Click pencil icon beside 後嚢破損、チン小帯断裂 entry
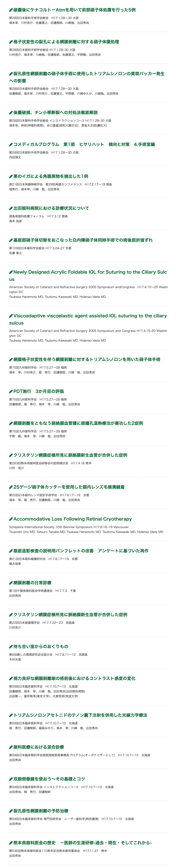Screen dimensions: 176x868 (x=11, y=112)
